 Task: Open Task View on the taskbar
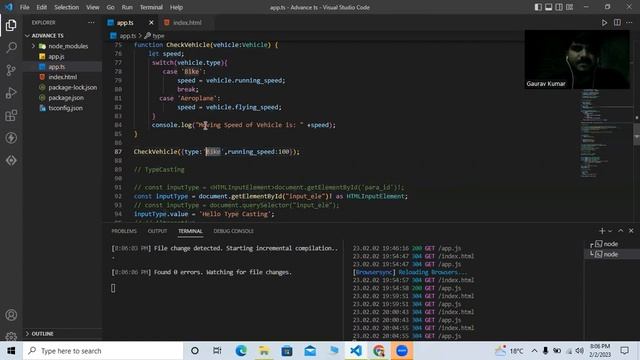tap(217, 351)
